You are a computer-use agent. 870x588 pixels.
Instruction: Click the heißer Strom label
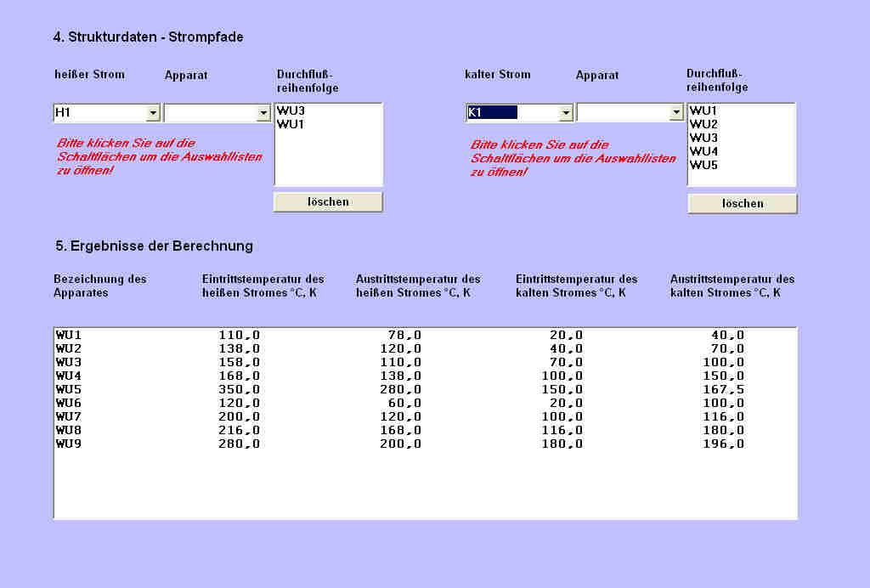pos(89,74)
